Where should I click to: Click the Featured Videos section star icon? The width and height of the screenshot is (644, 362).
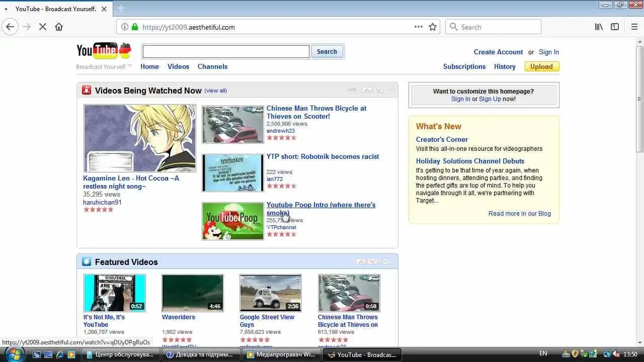[x=87, y=262]
